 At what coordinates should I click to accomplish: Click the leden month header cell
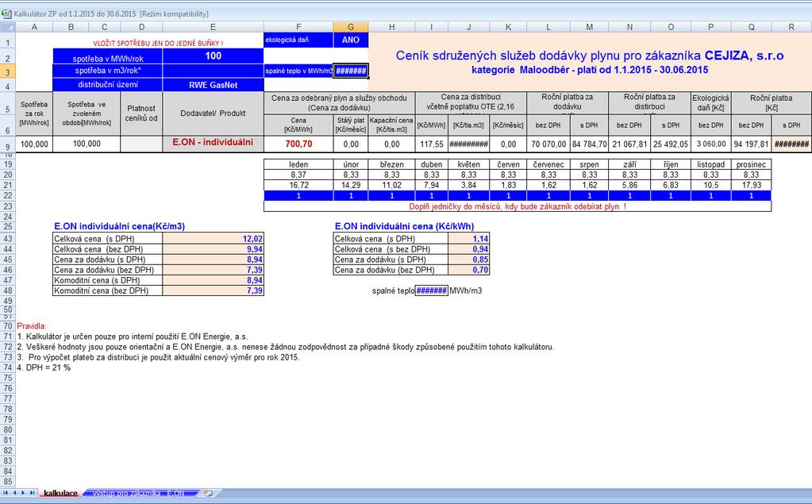298,165
